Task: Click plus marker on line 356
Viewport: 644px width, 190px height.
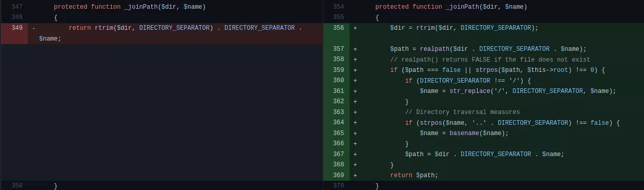Action: [x=355, y=28]
